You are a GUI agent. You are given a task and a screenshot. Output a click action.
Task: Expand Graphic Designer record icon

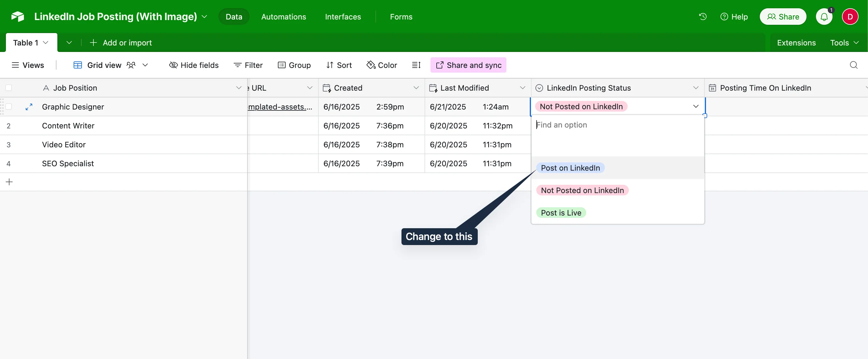tap(29, 107)
